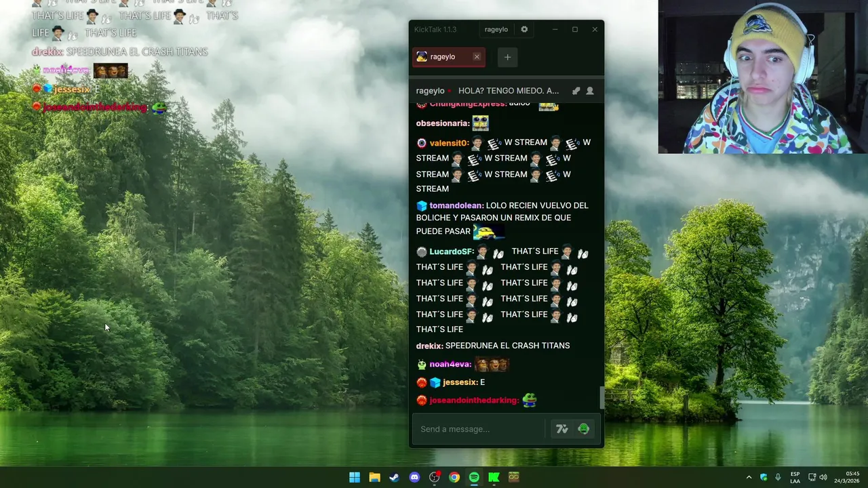
Task: Click message SPEEDRUNEA EL CRASH TITANS
Action: point(507,346)
